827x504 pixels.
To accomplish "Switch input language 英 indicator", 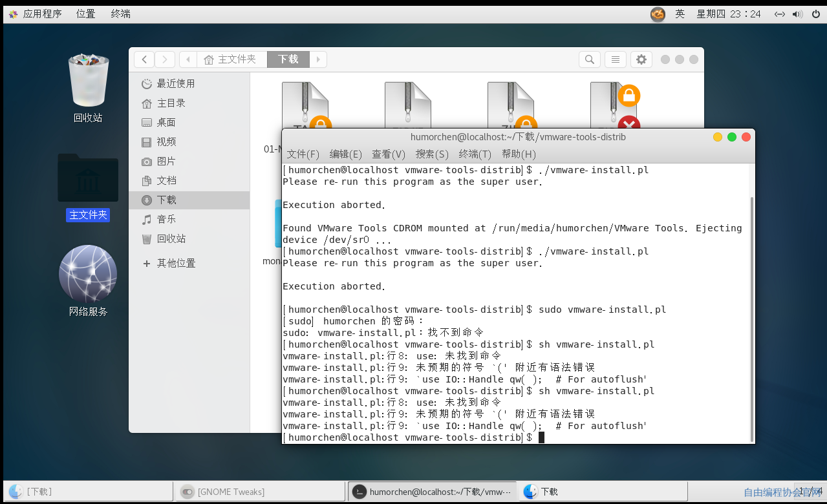I will 680,14.
